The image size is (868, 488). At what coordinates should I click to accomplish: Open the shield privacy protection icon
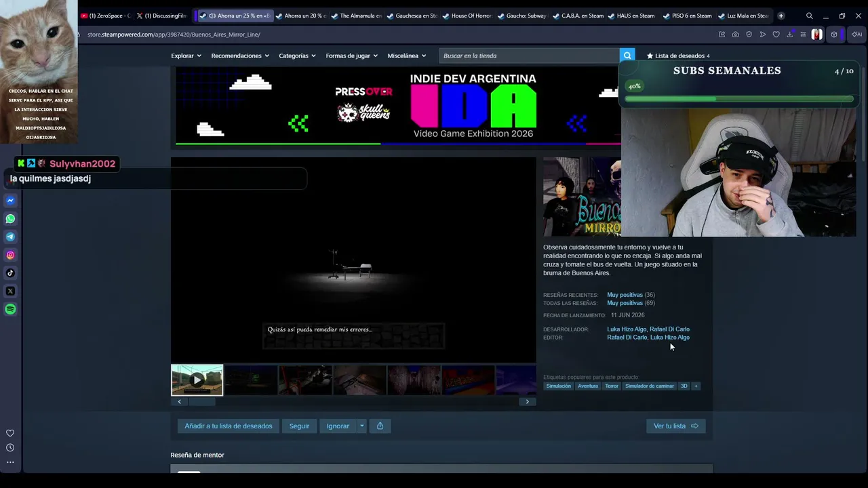click(x=749, y=35)
